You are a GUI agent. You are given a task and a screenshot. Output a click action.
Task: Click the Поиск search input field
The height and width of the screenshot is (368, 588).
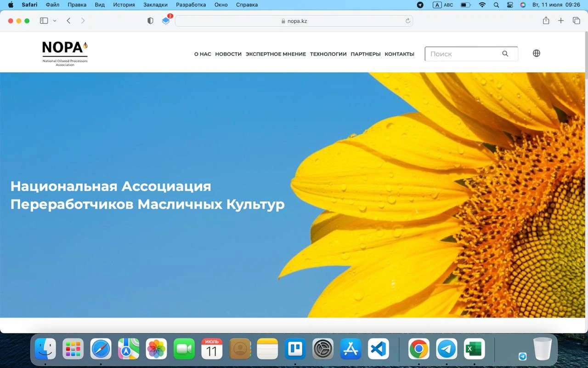click(x=471, y=54)
